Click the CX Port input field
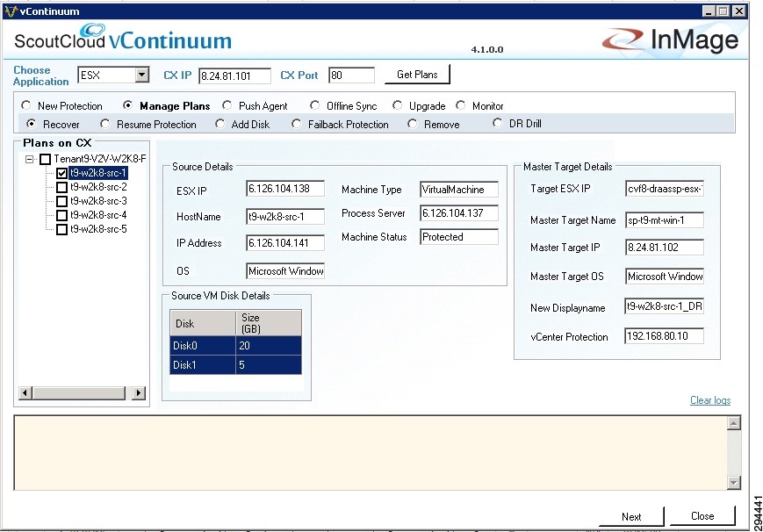The width and height of the screenshot is (763, 532). (351, 75)
